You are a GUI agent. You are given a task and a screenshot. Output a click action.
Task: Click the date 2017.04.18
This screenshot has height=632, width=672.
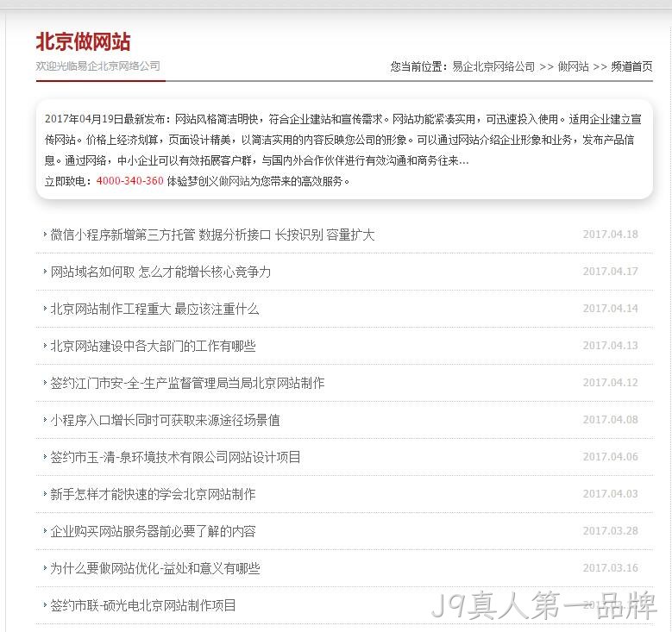[x=610, y=235]
